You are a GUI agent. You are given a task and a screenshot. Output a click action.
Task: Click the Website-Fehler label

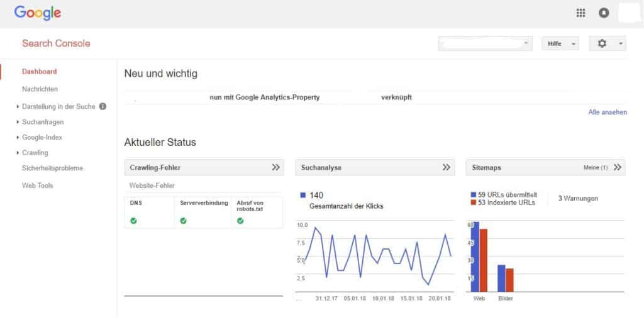pos(152,185)
